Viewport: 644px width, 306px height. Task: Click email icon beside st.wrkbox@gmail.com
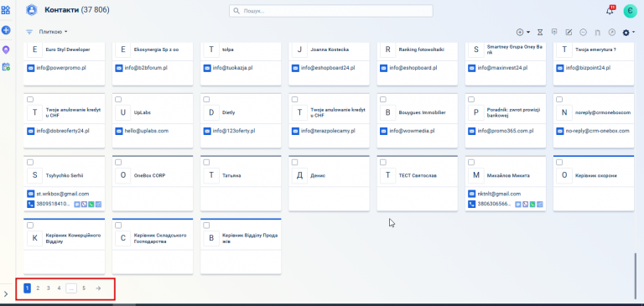(x=30, y=194)
